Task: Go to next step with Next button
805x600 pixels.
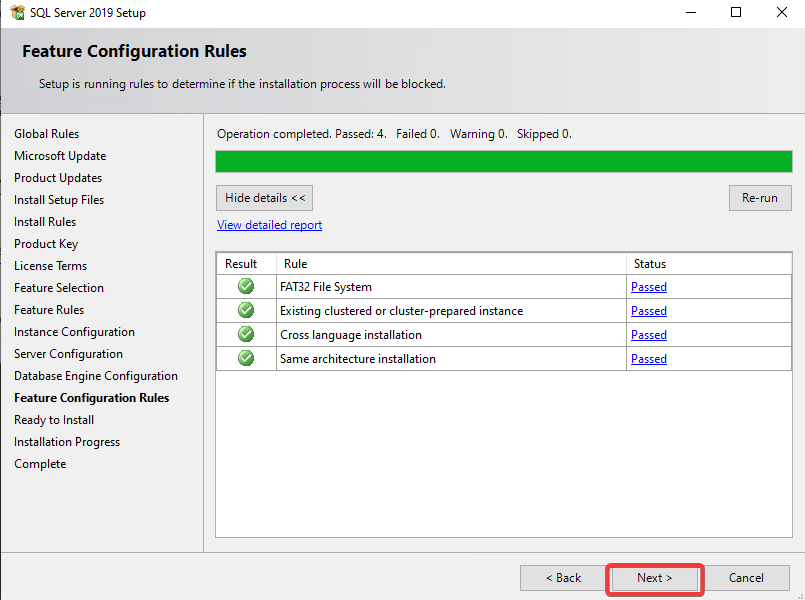Action: (655, 578)
